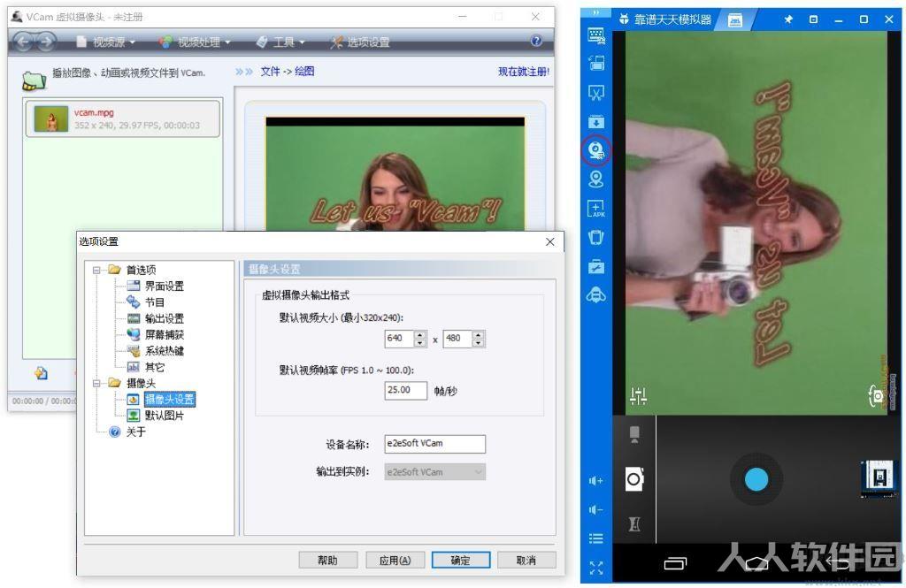The height and width of the screenshot is (588, 906).
Task: Switch camera using the flip icon in viewfinder
Action: coord(877,395)
